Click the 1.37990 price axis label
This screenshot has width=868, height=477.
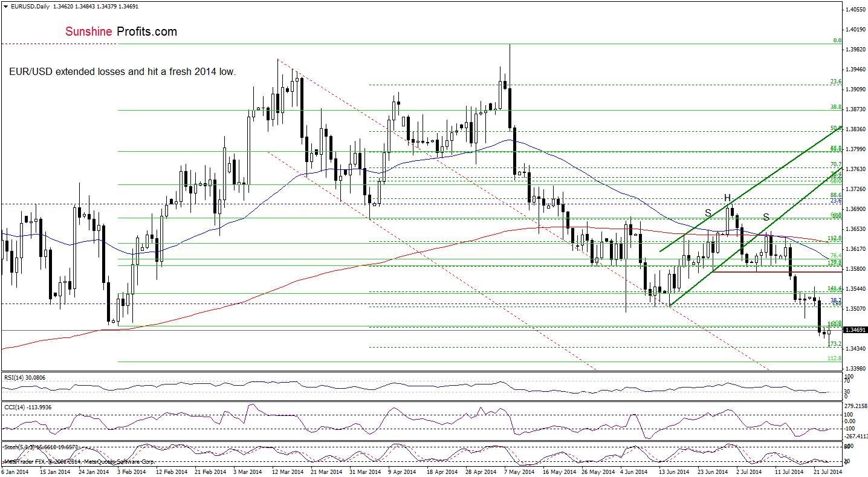pyautogui.click(x=855, y=149)
